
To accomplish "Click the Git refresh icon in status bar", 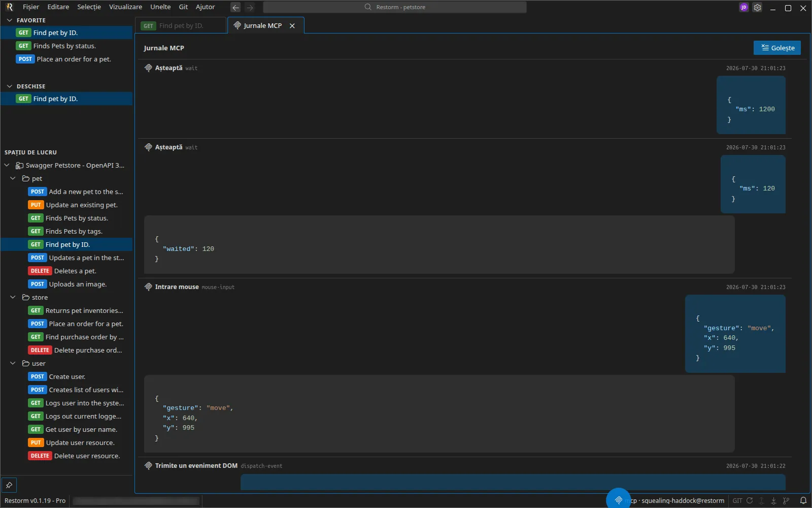I will coord(750,500).
